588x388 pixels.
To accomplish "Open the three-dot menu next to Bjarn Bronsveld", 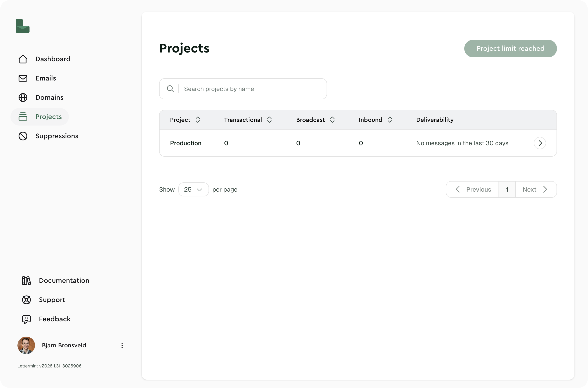I will click(x=122, y=345).
